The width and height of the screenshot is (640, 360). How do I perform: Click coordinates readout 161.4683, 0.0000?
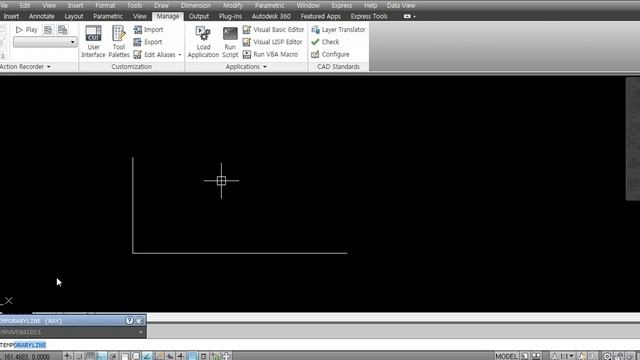tap(27, 356)
